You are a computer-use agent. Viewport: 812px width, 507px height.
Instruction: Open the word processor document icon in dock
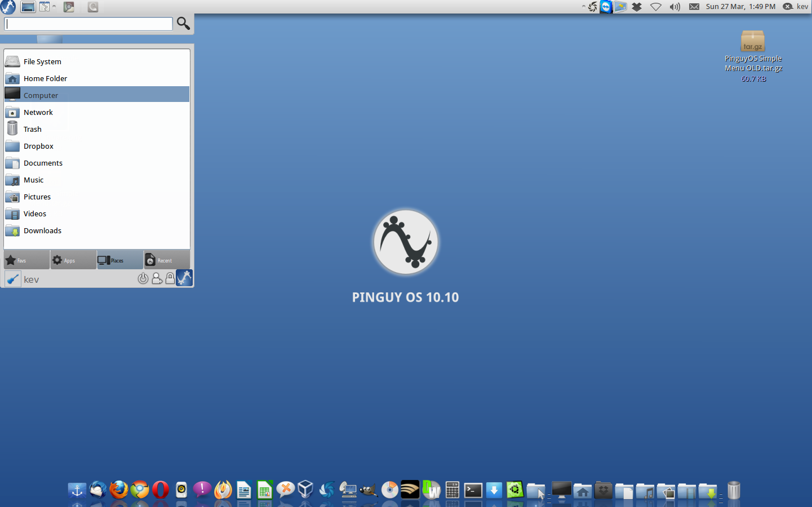click(244, 490)
